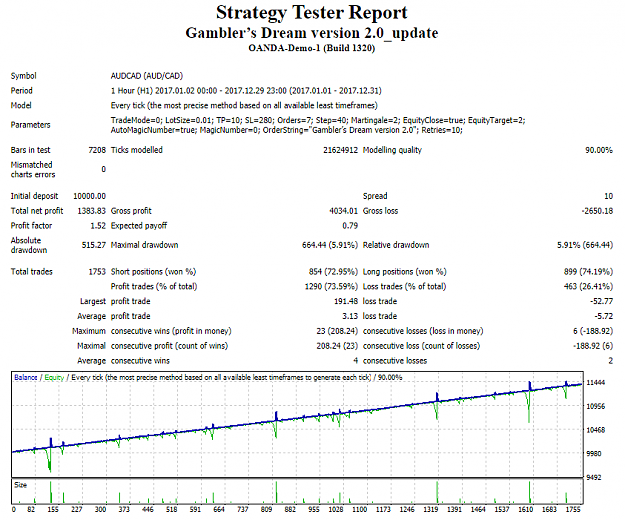Click the Equity legend label in chart

click(54, 377)
